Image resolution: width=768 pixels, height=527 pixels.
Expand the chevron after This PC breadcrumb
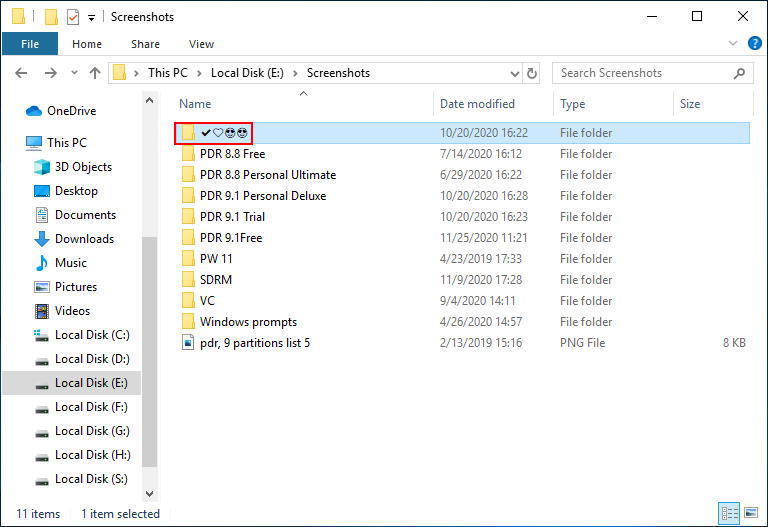point(199,73)
